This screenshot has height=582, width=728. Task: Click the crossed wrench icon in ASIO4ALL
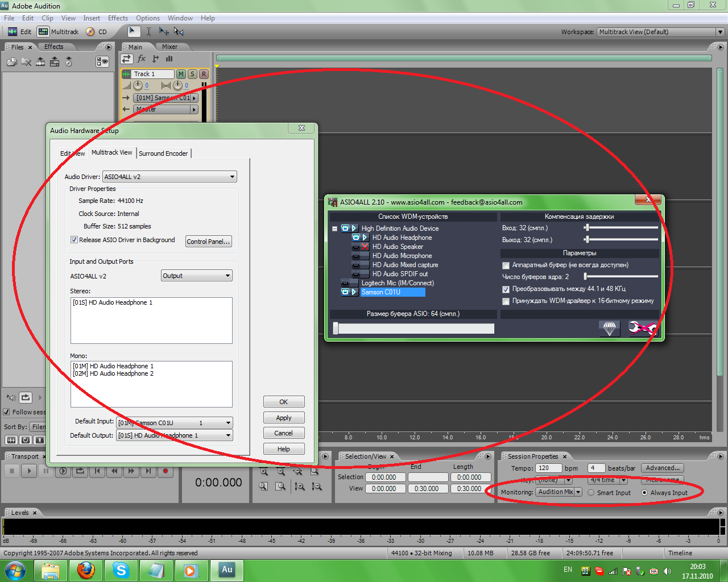pyautogui.click(x=642, y=328)
